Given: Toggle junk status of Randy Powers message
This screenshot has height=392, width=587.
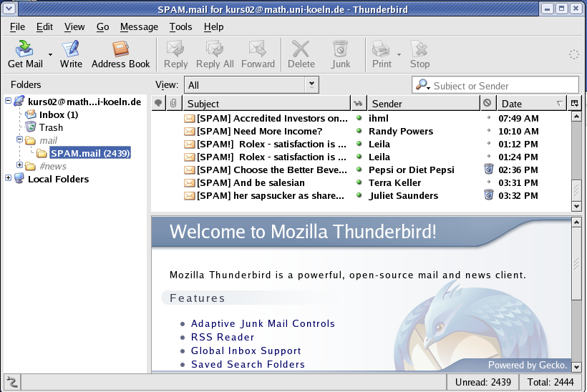Looking at the screenshot, I should click(488, 131).
